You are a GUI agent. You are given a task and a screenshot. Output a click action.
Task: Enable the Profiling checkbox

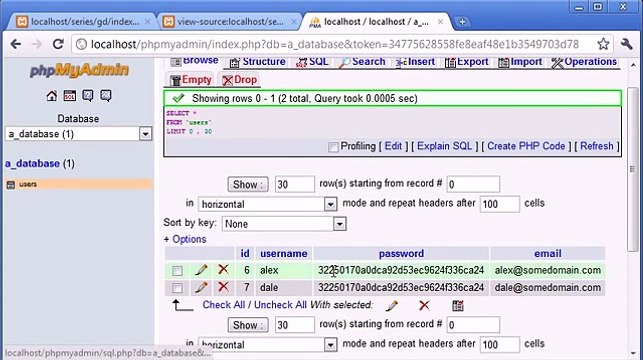tap(333, 147)
